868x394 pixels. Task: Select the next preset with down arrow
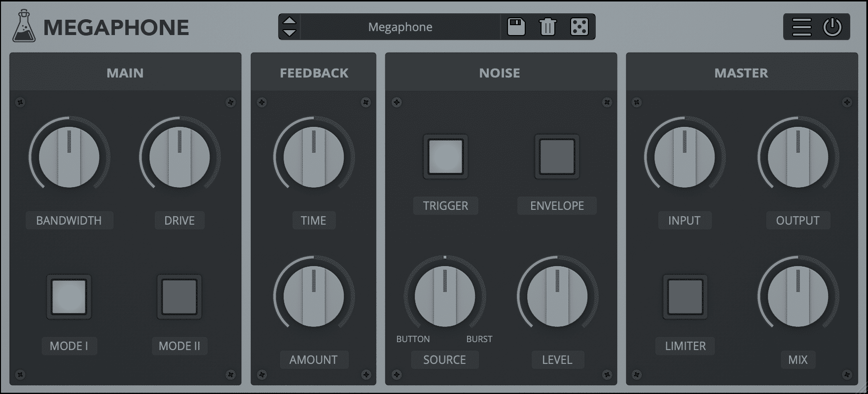(x=289, y=33)
